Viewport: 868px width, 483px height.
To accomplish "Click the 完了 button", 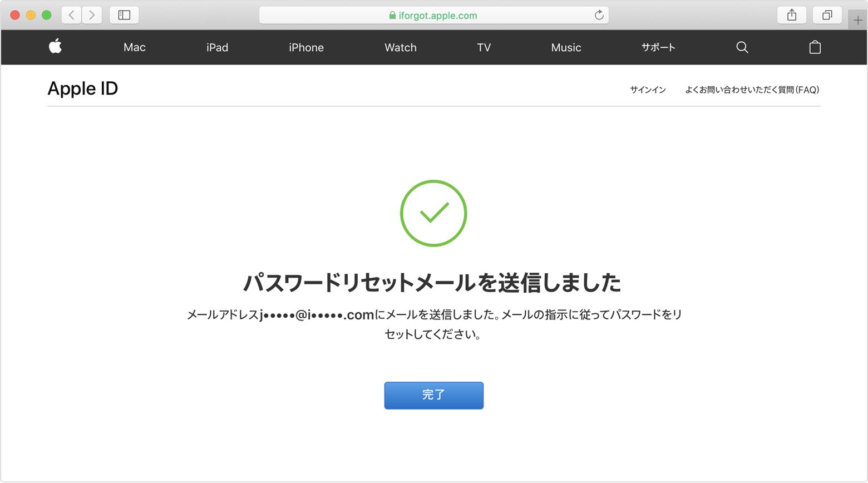I will pos(434,396).
